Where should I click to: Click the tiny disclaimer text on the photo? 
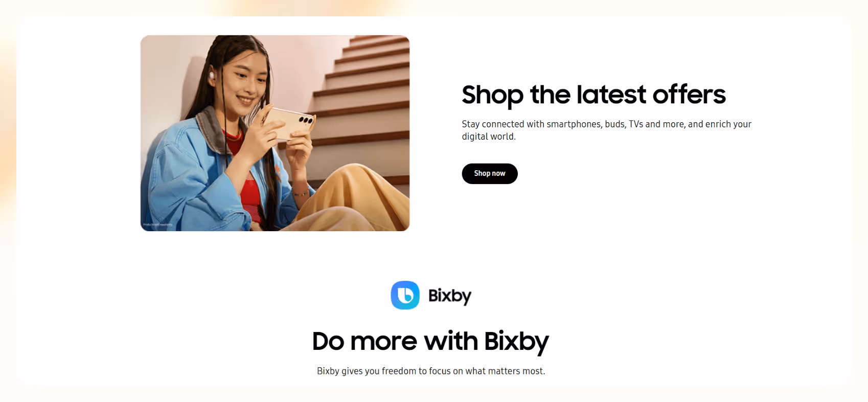(158, 225)
